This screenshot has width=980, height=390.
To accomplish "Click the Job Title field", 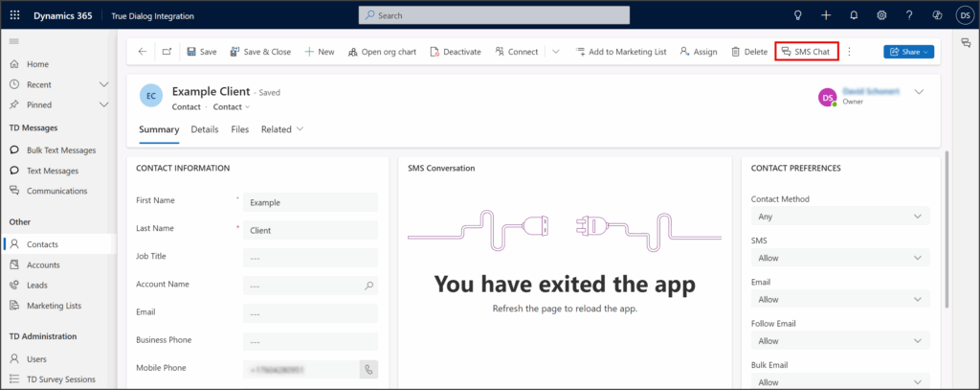I will click(x=311, y=258).
